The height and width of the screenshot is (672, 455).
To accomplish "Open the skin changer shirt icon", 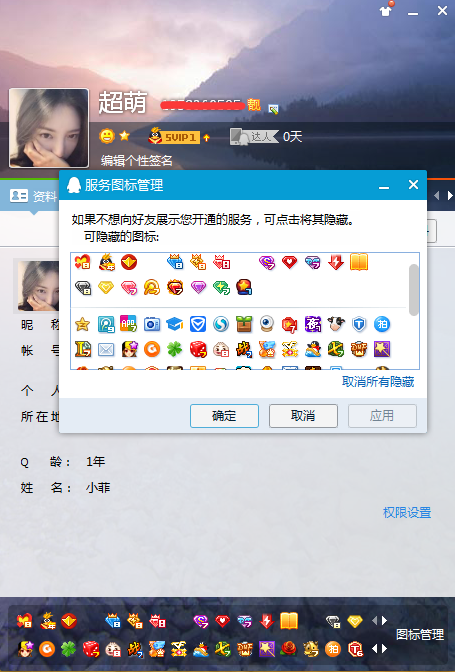I will (386, 9).
